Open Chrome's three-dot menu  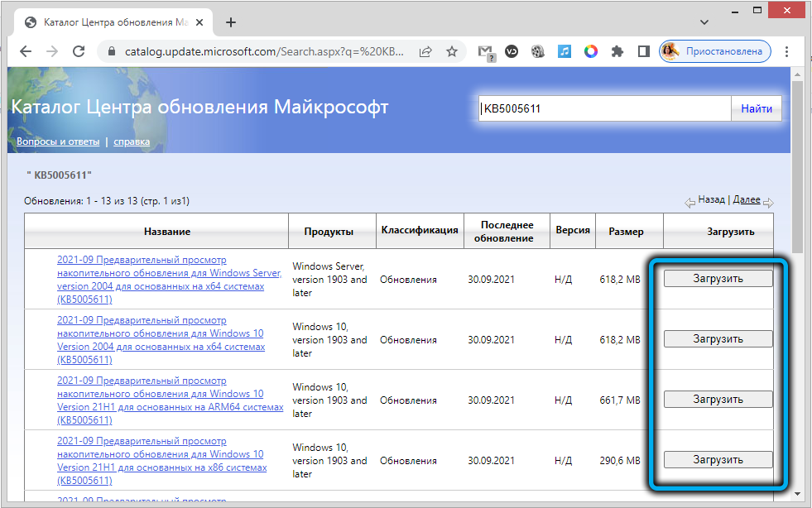(789, 51)
